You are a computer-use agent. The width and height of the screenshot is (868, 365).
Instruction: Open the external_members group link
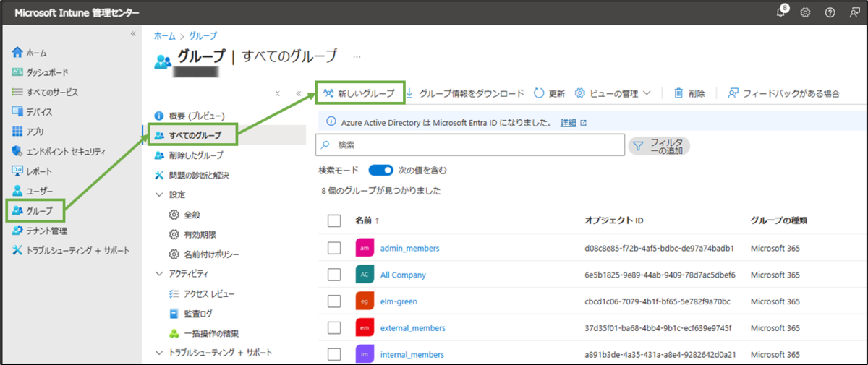click(x=412, y=328)
